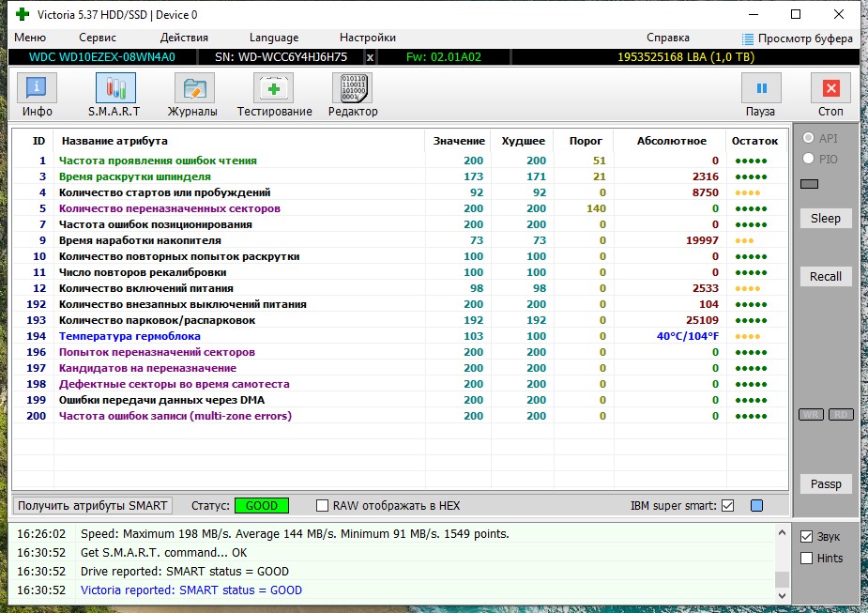
Task: Click the 1953525168 LBA (1,0 TB) capacity
Action: tap(685, 57)
